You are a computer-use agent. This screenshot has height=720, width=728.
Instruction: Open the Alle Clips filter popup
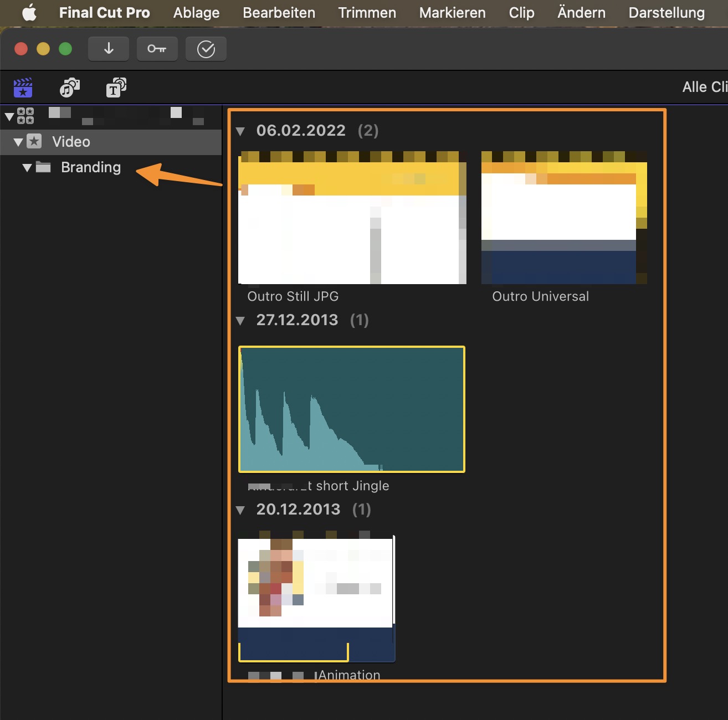click(704, 87)
